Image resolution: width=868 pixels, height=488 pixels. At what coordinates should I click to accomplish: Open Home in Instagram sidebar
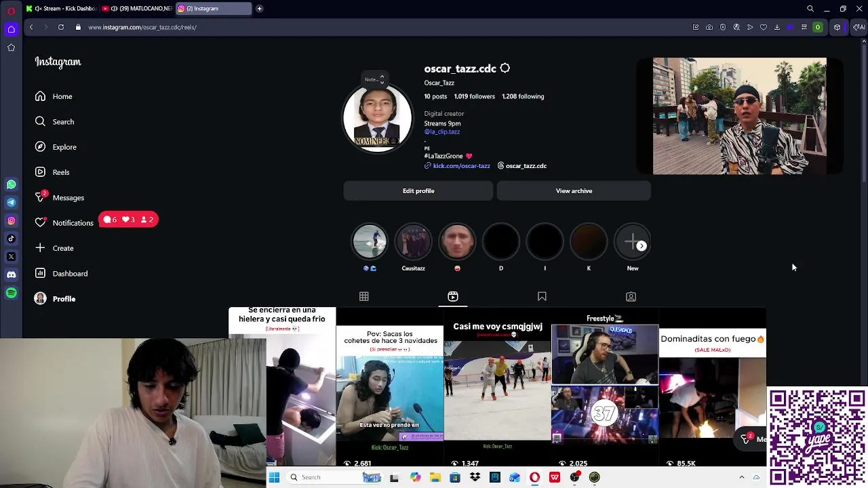click(x=54, y=96)
